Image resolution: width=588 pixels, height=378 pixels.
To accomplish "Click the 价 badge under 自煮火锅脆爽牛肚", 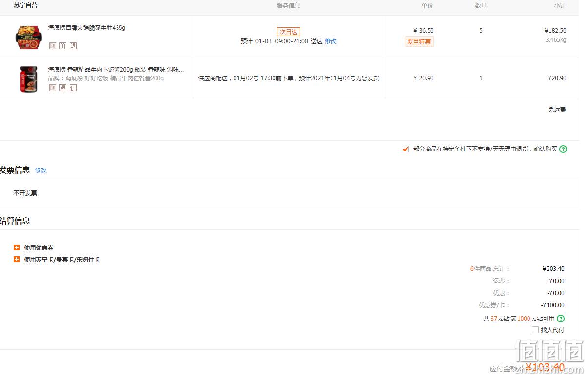I will coord(63,46).
